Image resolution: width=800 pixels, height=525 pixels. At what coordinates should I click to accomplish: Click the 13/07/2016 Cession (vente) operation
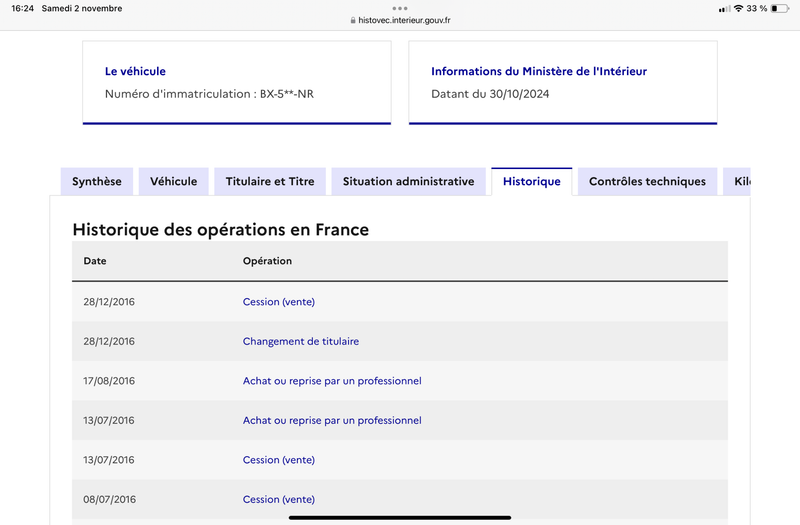click(279, 460)
